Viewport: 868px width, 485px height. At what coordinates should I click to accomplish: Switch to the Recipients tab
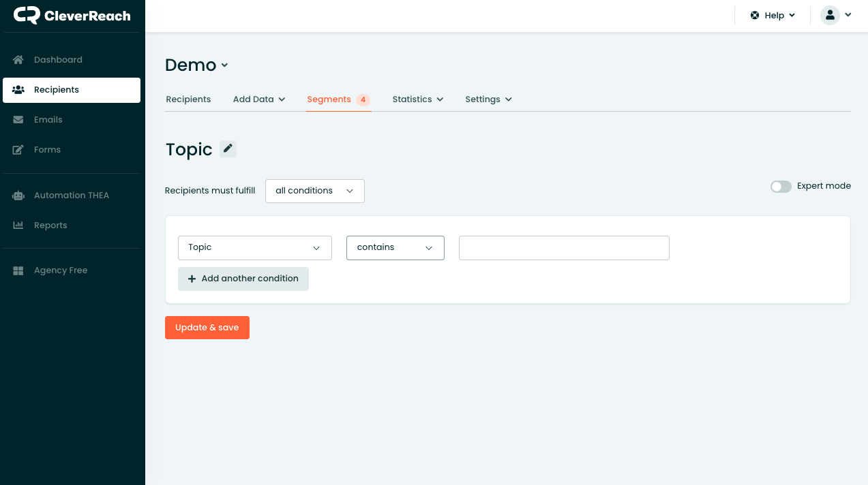(188, 99)
